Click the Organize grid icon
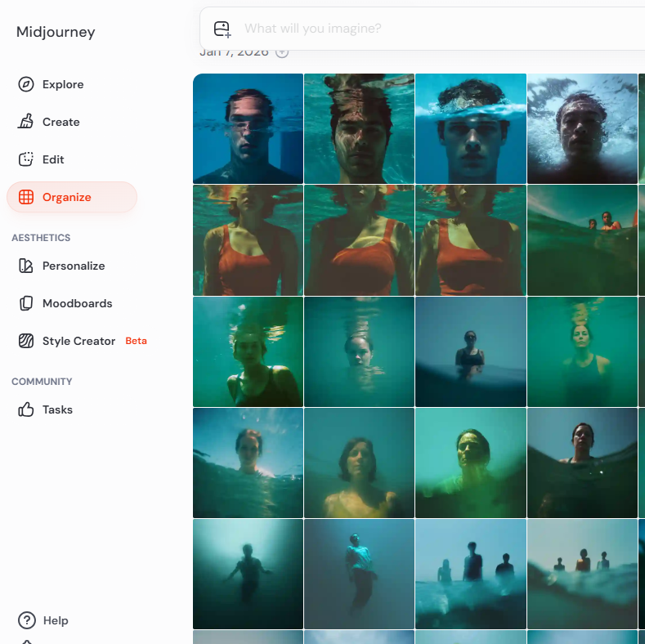The height and width of the screenshot is (644, 645). click(x=26, y=197)
